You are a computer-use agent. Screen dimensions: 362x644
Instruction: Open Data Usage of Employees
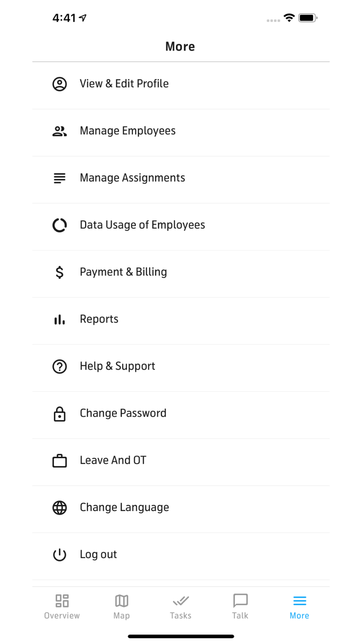tap(142, 225)
